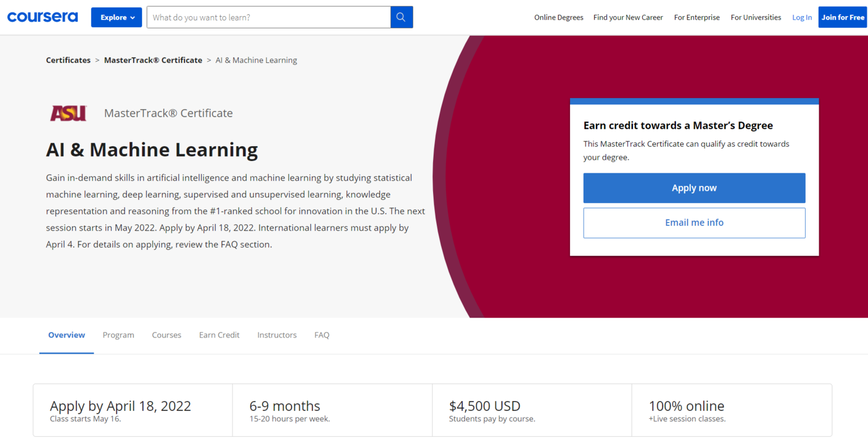Click the '100% online' text
The image size is (868, 446).
point(687,406)
